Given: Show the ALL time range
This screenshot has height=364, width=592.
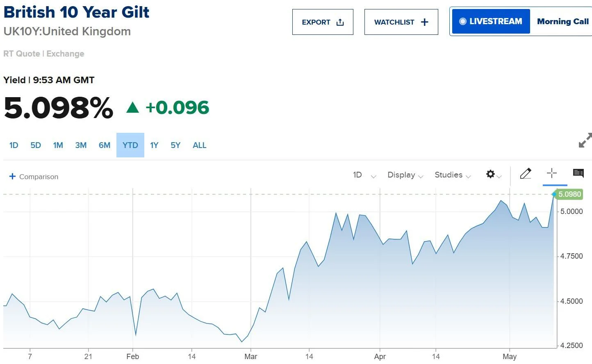Looking at the screenshot, I should point(200,145).
